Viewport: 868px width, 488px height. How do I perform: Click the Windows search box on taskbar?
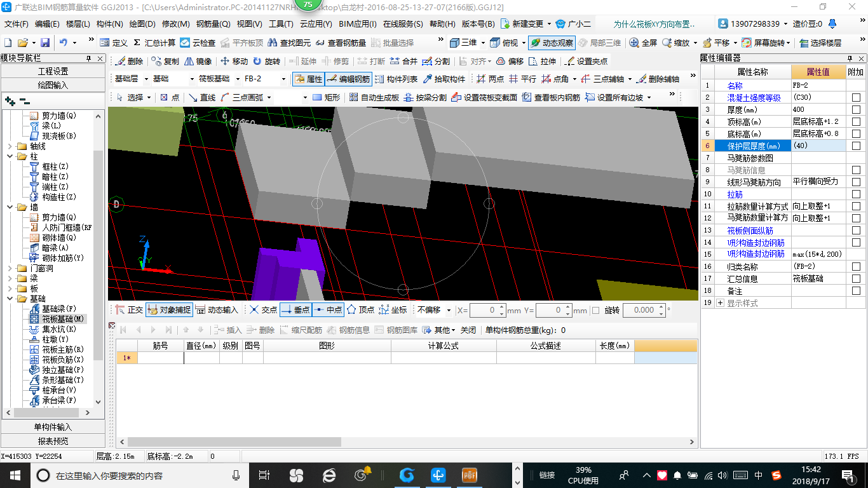[139, 475]
